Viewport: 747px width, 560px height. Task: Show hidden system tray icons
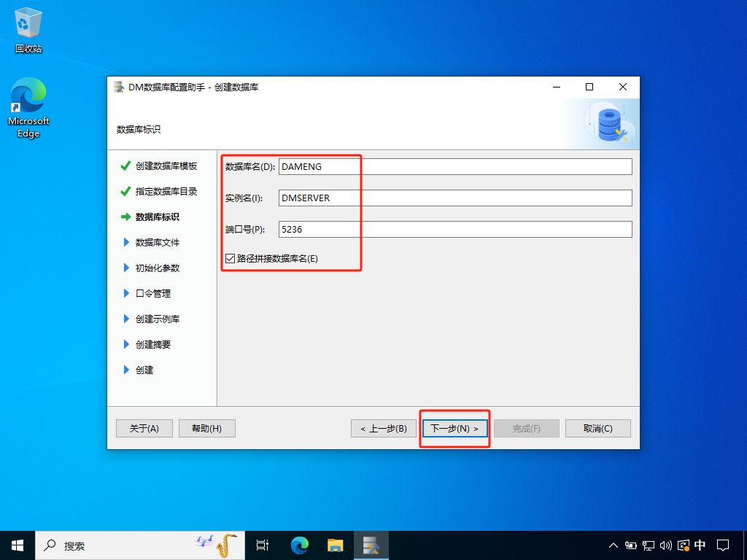pyautogui.click(x=613, y=545)
